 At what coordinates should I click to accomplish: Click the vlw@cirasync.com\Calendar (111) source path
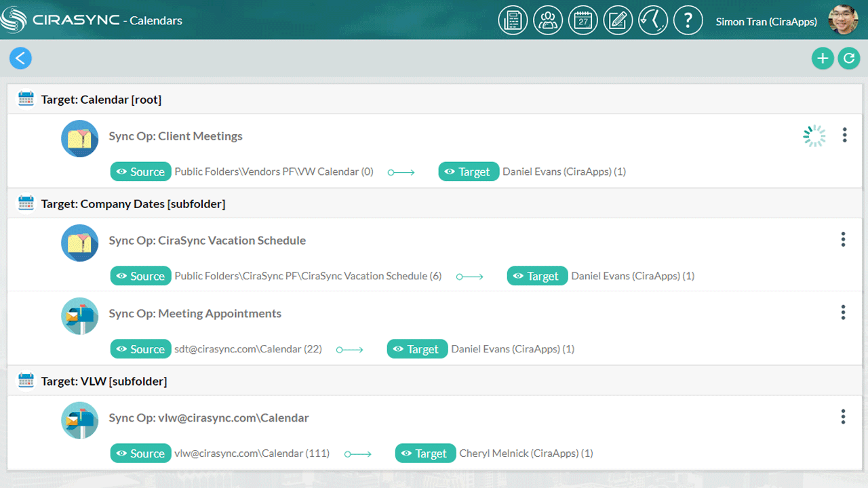(x=252, y=453)
